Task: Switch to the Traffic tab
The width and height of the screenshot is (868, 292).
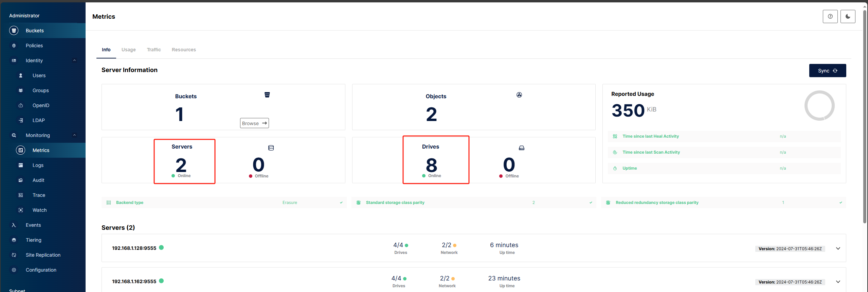Action: [x=154, y=50]
